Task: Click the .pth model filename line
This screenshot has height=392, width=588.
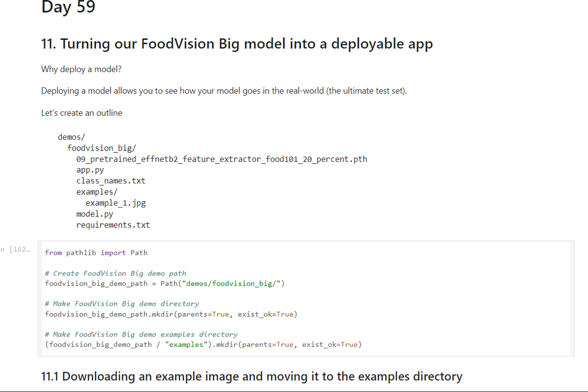Action: [x=221, y=159]
